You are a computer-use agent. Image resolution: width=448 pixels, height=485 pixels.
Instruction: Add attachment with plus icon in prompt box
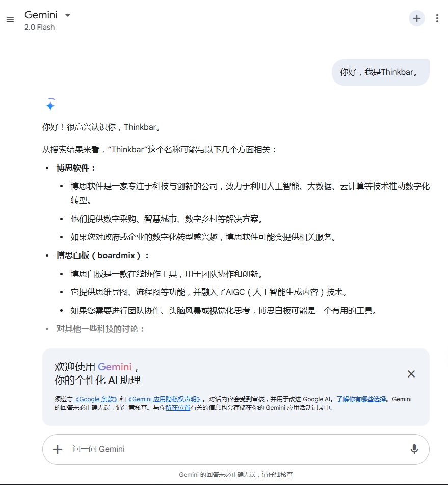(x=58, y=449)
